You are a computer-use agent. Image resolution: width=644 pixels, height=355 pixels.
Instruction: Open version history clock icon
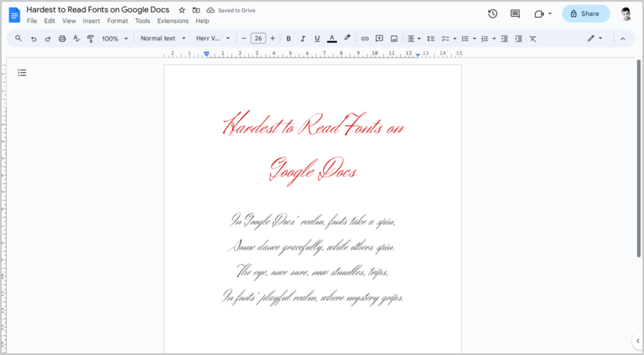click(x=493, y=14)
